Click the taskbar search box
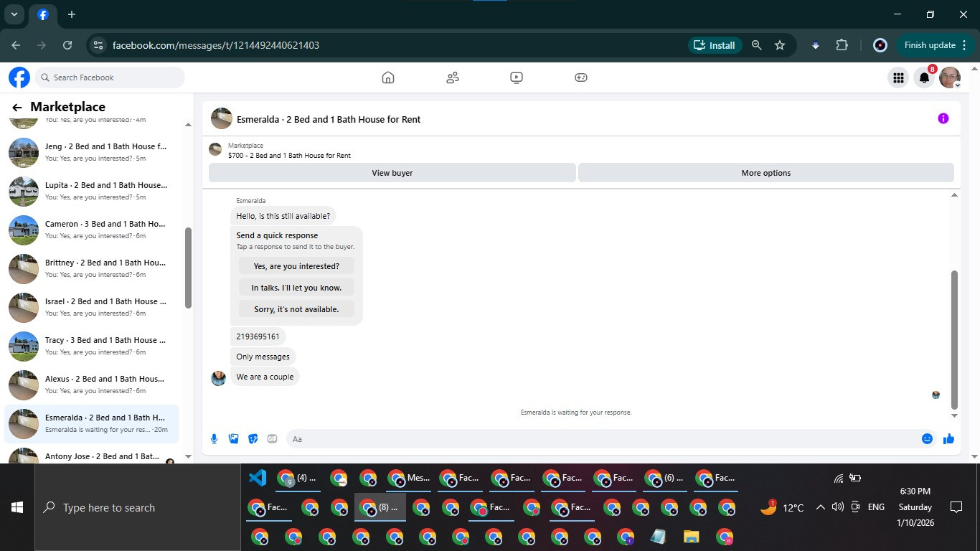Viewport: 980px width, 551px height. (138, 507)
